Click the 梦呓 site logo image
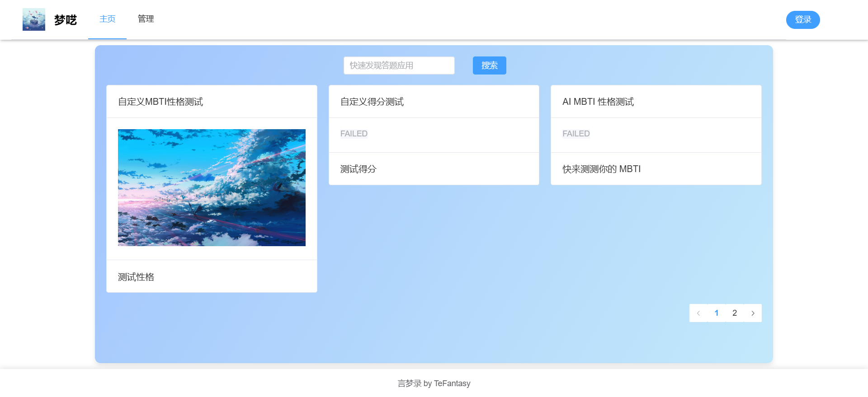This screenshot has width=868, height=397. click(x=34, y=19)
